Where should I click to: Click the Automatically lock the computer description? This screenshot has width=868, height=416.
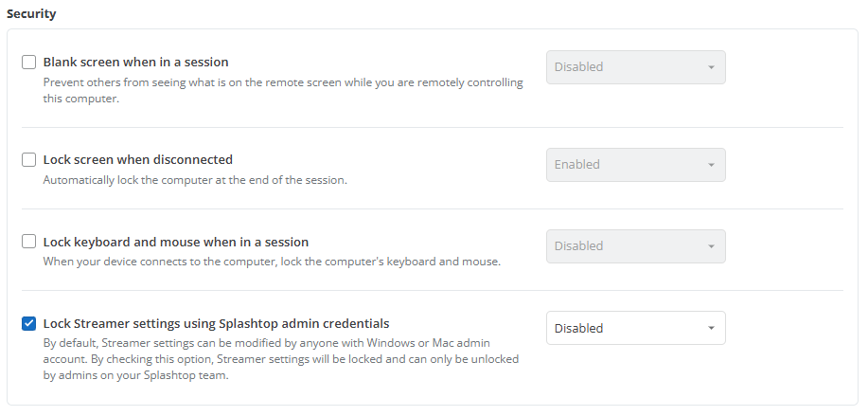tap(195, 180)
